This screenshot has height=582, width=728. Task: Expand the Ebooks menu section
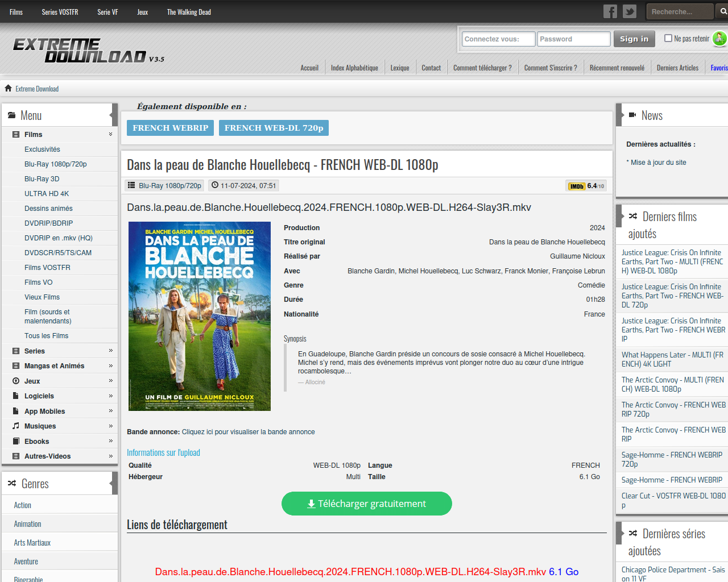click(110, 441)
